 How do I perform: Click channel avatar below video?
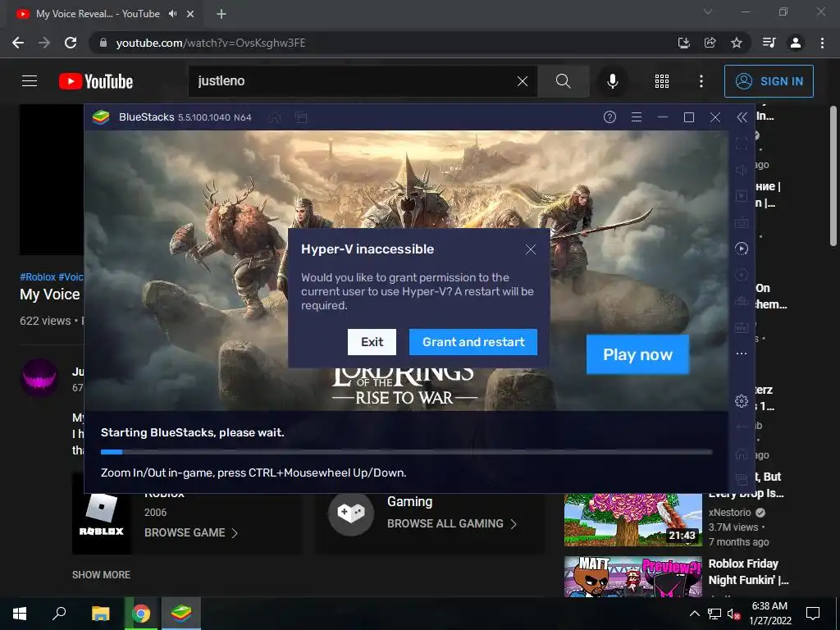coord(39,377)
